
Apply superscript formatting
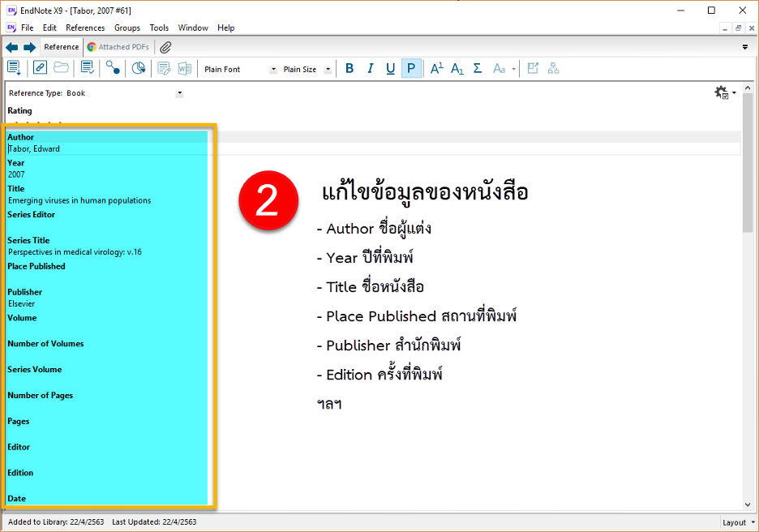[436, 69]
